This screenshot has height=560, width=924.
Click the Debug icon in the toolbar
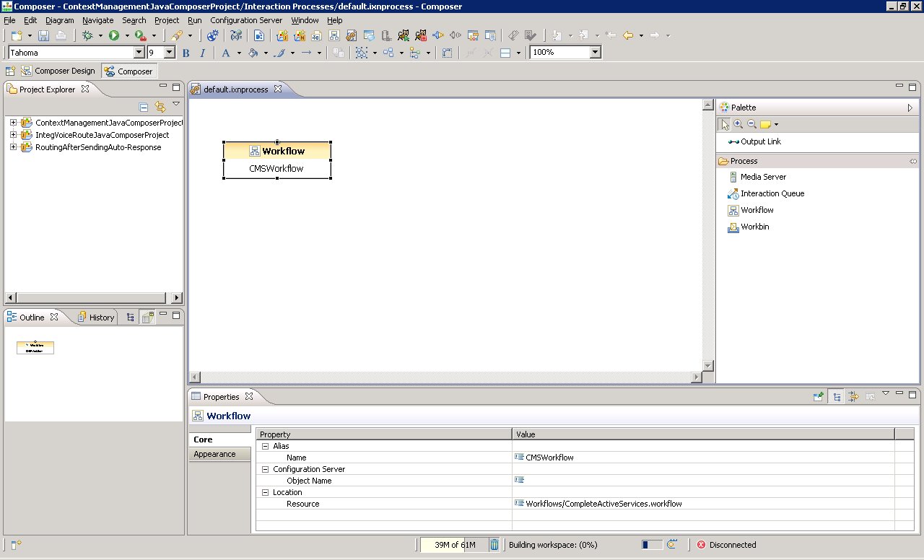pyautogui.click(x=88, y=35)
